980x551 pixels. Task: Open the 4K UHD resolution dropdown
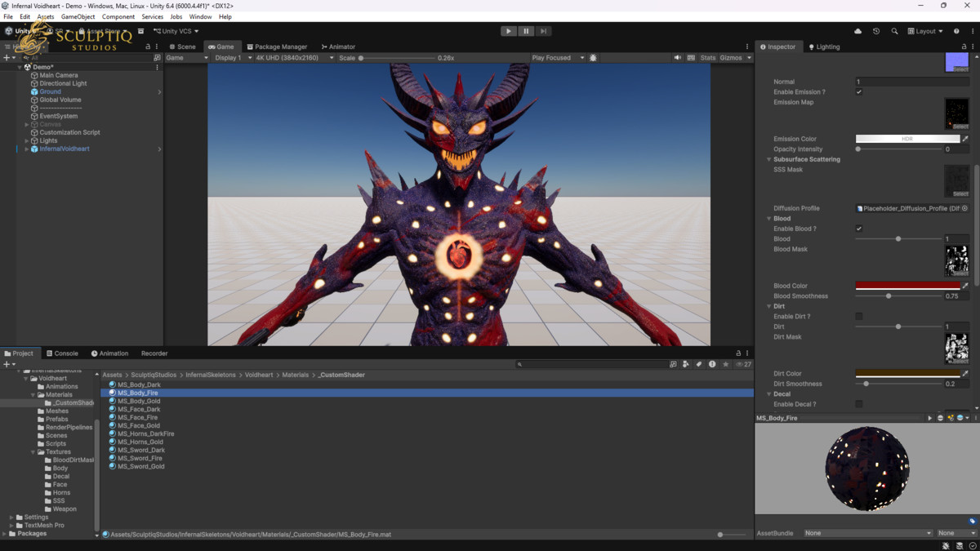click(294, 58)
